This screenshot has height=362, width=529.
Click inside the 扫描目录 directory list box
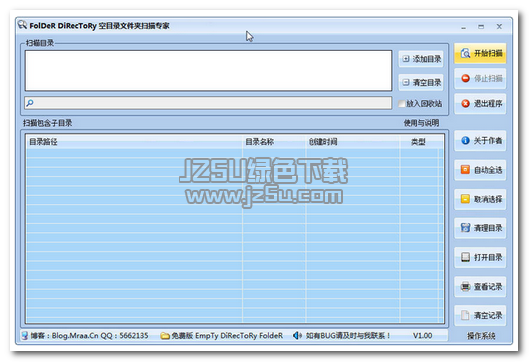(208, 71)
